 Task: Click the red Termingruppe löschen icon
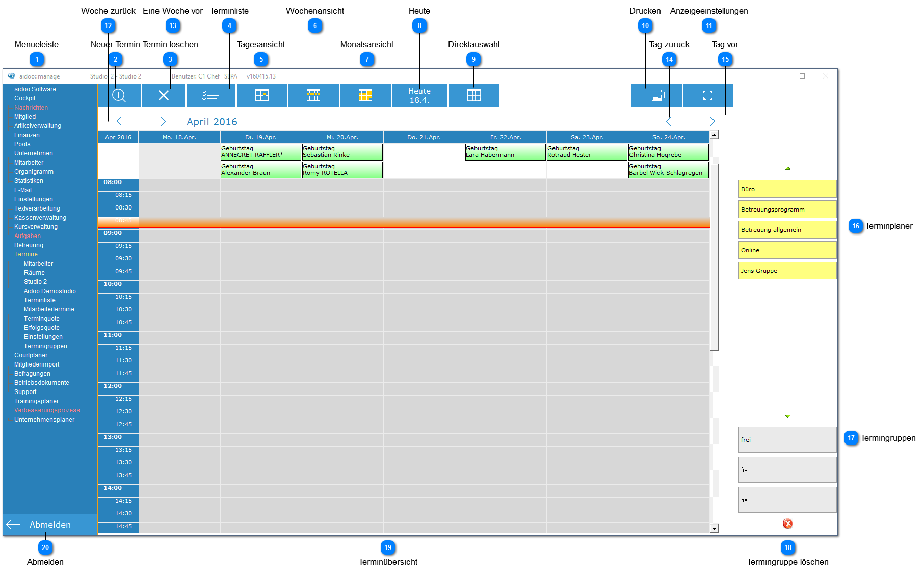click(x=787, y=524)
